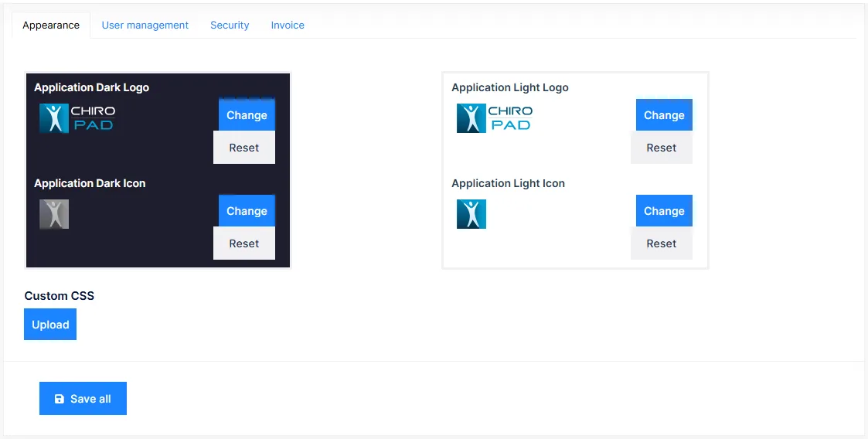Click the Application Light Icon heading
Viewport: 868px width, 439px height.
(x=508, y=183)
